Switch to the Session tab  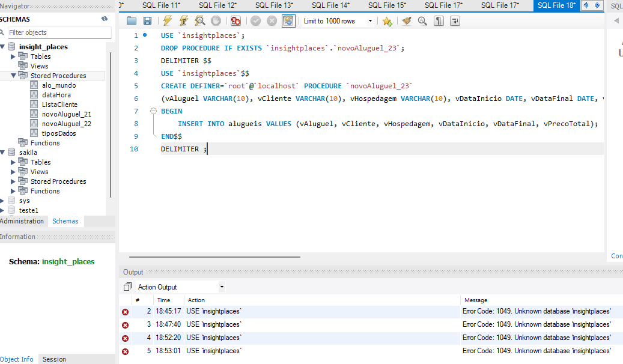[x=54, y=359]
